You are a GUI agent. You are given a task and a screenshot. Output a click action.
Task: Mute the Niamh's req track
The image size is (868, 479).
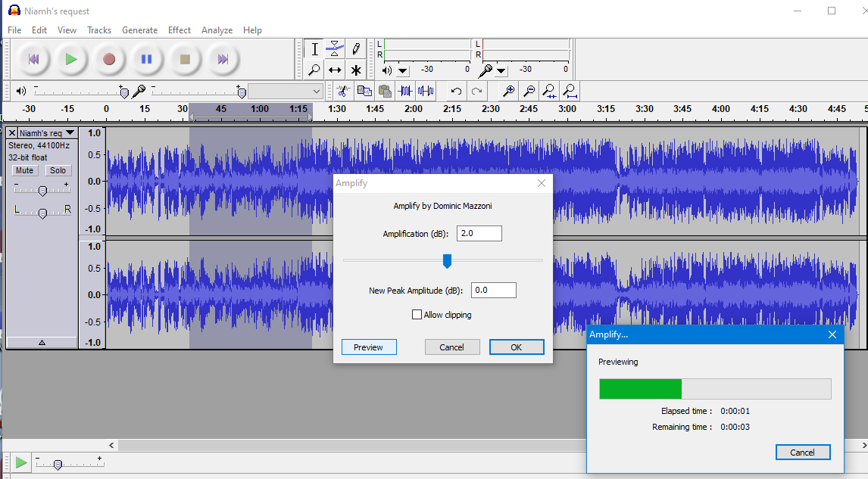[24, 170]
